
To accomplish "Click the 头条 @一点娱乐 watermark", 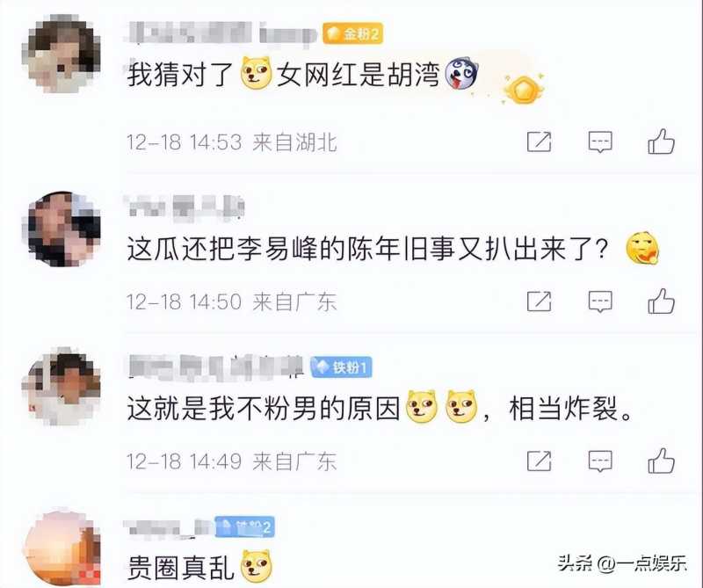I will 622,563.
